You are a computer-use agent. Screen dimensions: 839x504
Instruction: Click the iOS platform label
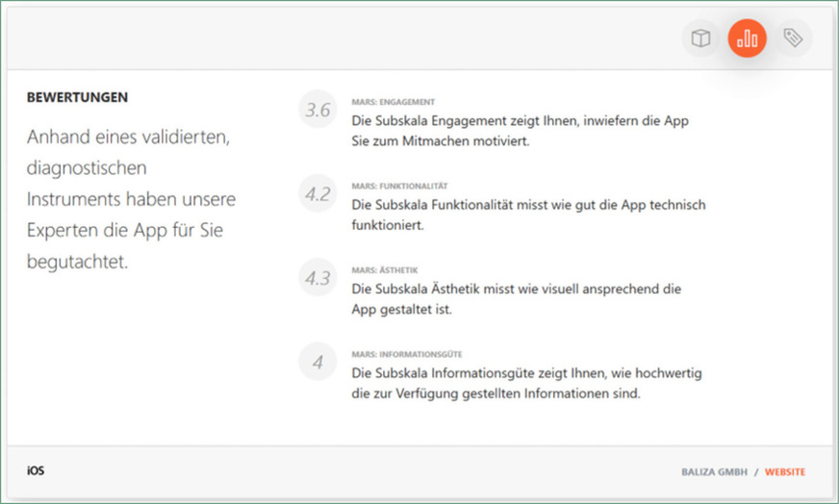tap(36, 471)
